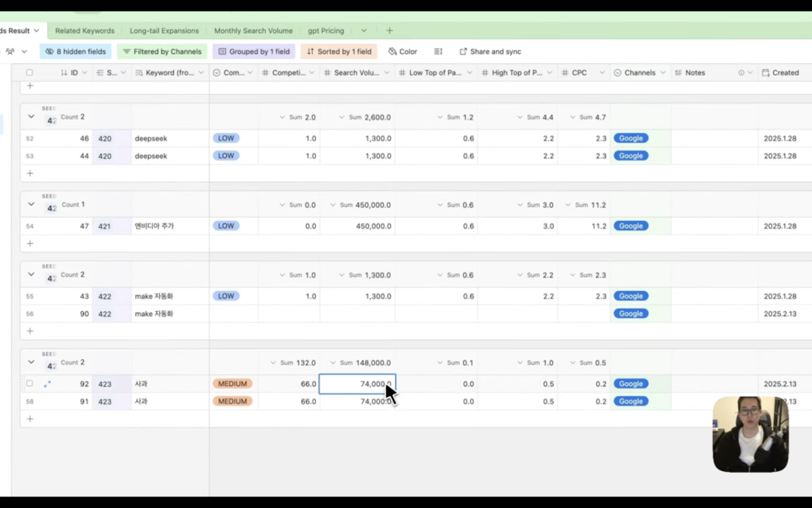812x508 pixels.
Task: Switch to the Monthly Search Volume tab
Action: 253,30
